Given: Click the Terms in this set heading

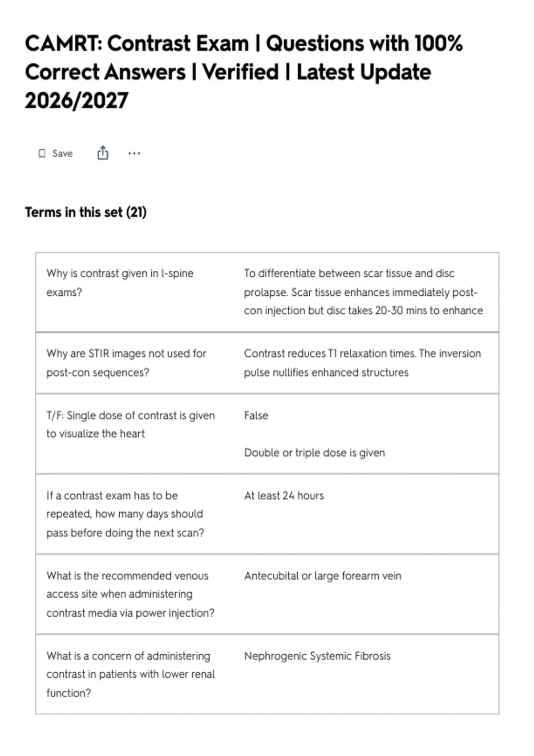Looking at the screenshot, I should [85, 212].
